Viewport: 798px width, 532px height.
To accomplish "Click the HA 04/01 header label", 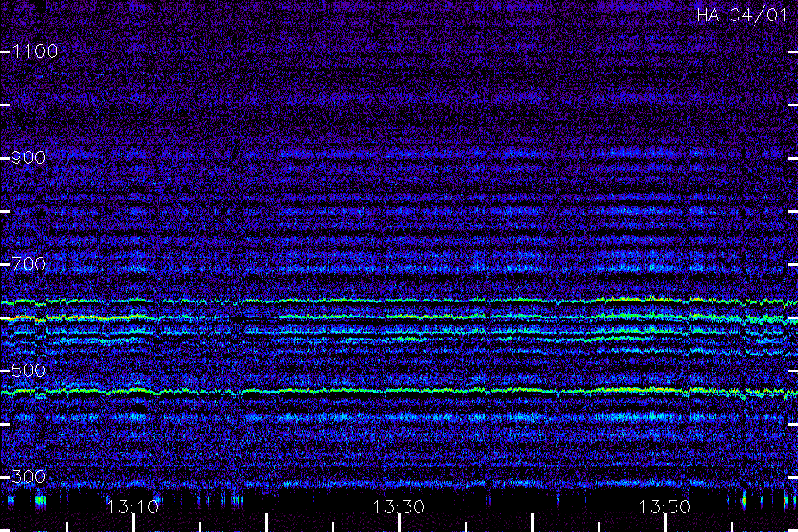I will click(741, 15).
